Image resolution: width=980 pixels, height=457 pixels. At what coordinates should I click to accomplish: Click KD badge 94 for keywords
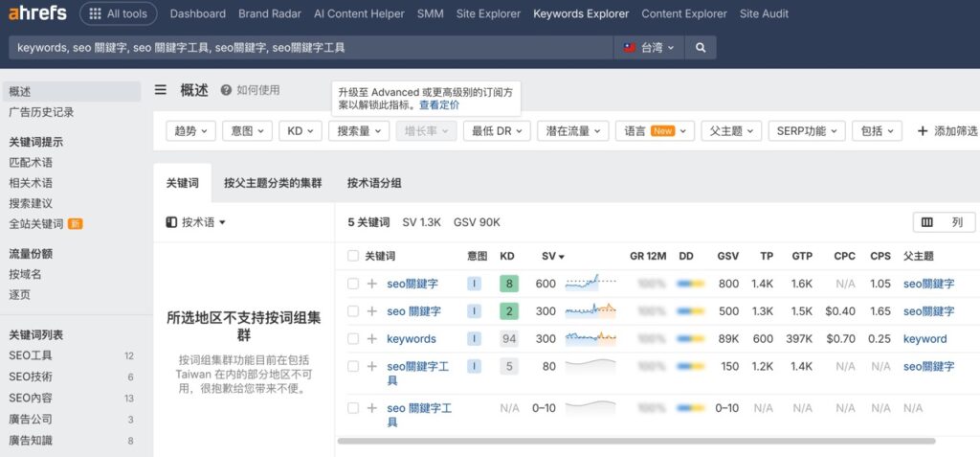click(x=509, y=339)
